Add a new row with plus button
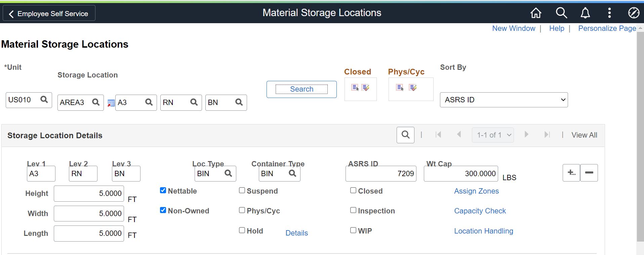644x255 pixels. [x=571, y=173]
